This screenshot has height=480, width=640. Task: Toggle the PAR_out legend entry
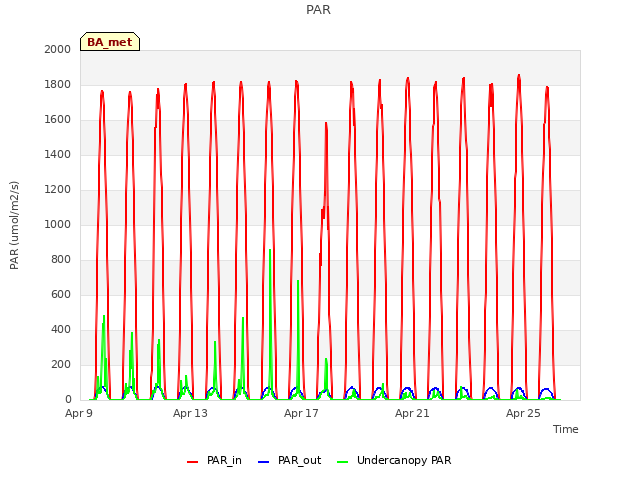click(x=290, y=460)
